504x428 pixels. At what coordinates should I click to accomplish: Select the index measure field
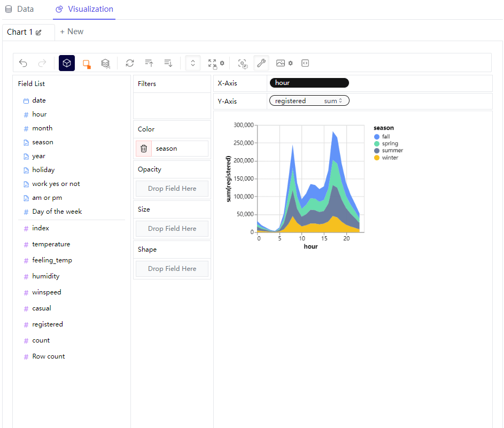click(x=41, y=228)
